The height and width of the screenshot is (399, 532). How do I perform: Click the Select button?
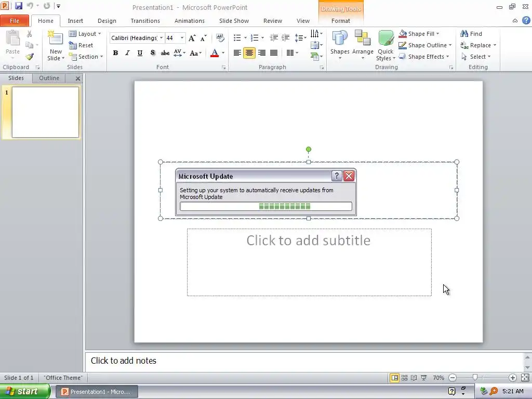click(476, 57)
